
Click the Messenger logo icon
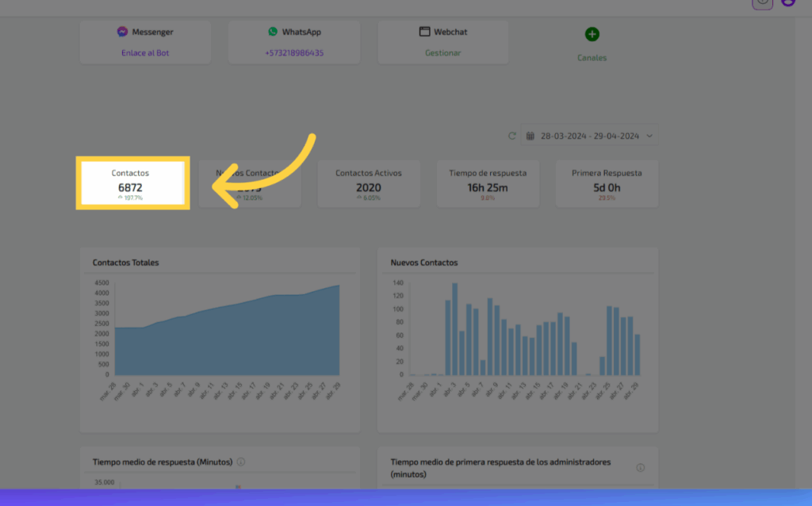pyautogui.click(x=122, y=32)
